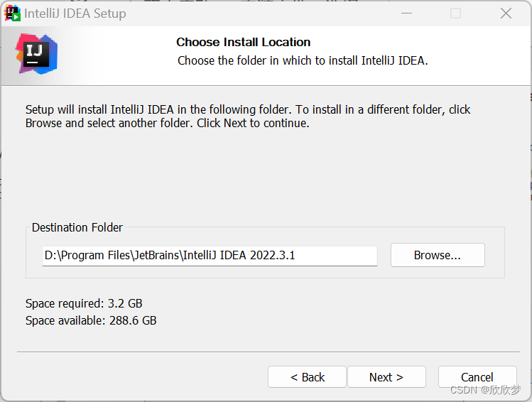Cancel the IntelliJ IDEA setup
The image size is (532, 402).
tap(477, 376)
